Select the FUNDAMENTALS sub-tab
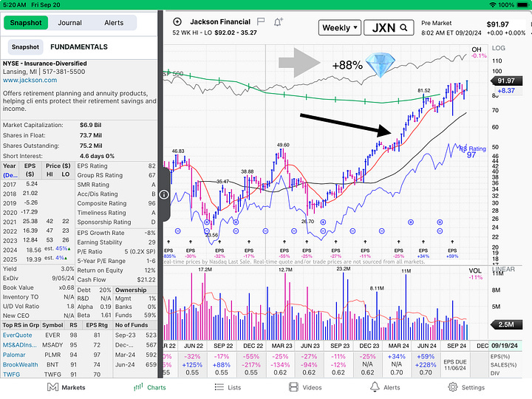The height and width of the screenshot is (399, 532). pyautogui.click(x=79, y=47)
